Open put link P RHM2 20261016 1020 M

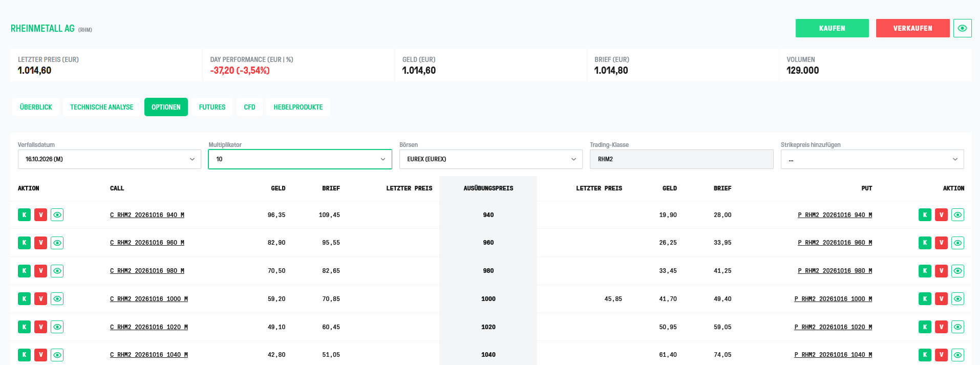[x=833, y=327]
